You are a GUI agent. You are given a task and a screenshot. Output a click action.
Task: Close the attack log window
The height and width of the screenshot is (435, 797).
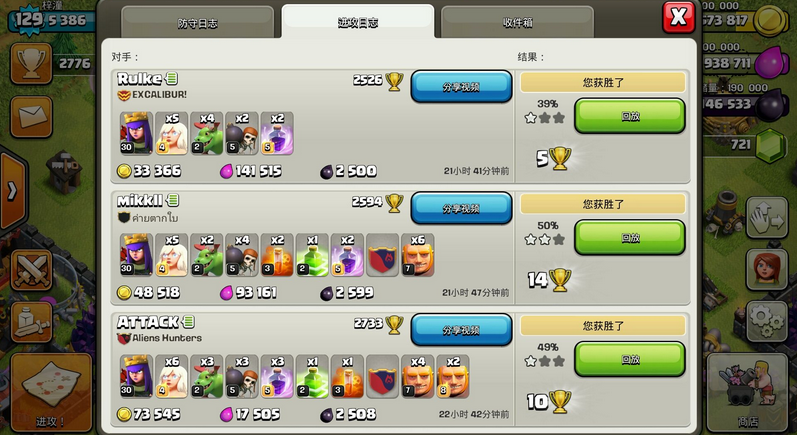pos(679,17)
